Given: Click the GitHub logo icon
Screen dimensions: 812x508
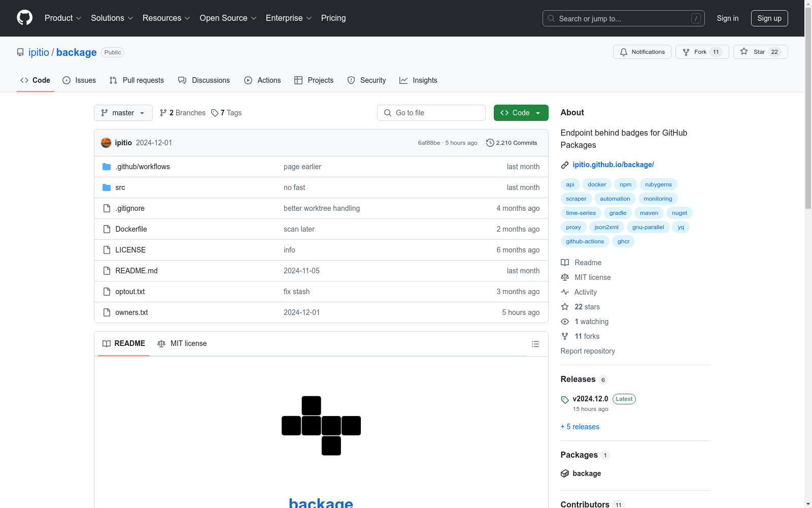Looking at the screenshot, I should 24,18.
